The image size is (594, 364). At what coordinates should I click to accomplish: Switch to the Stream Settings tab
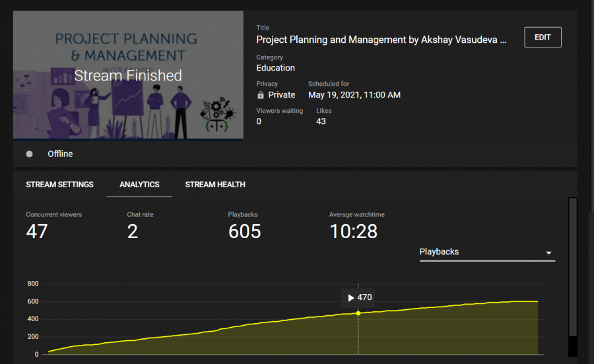(x=59, y=185)
